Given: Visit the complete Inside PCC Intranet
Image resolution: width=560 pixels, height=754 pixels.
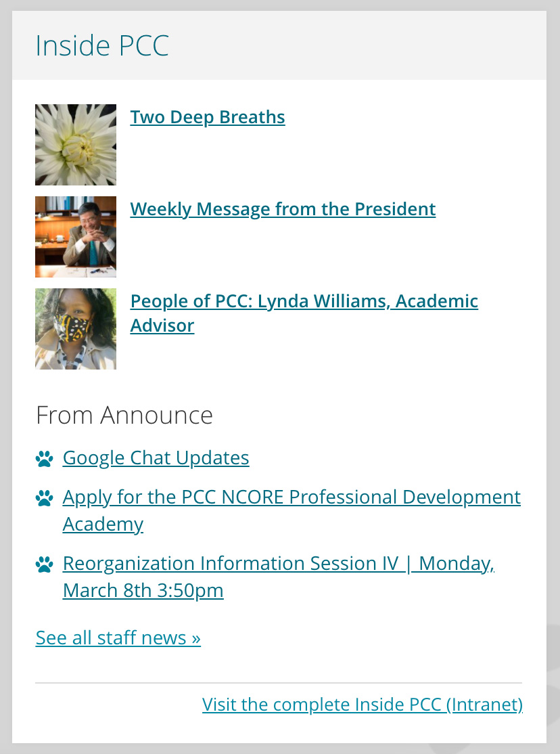Looking at the screenshot, I should pos(363,705).
